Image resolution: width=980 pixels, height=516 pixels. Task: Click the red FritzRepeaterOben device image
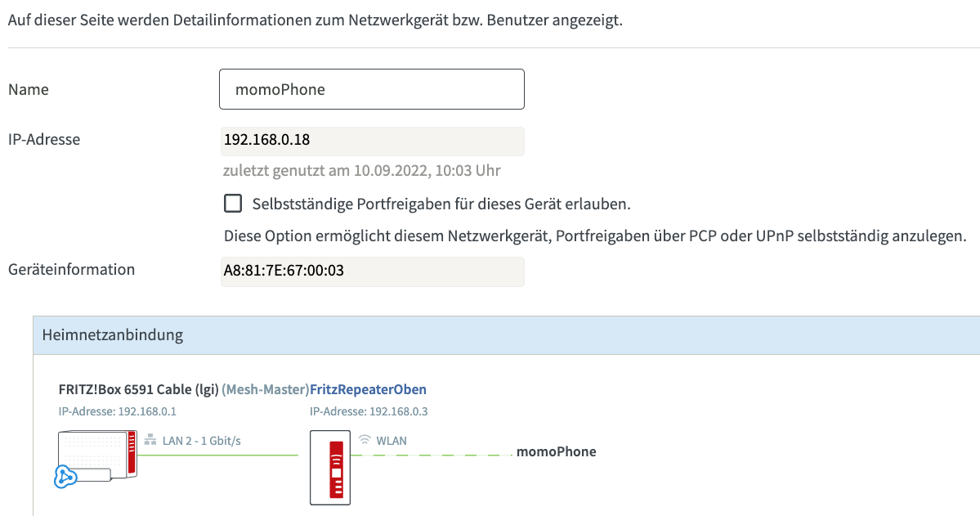(x=330, y=468)
